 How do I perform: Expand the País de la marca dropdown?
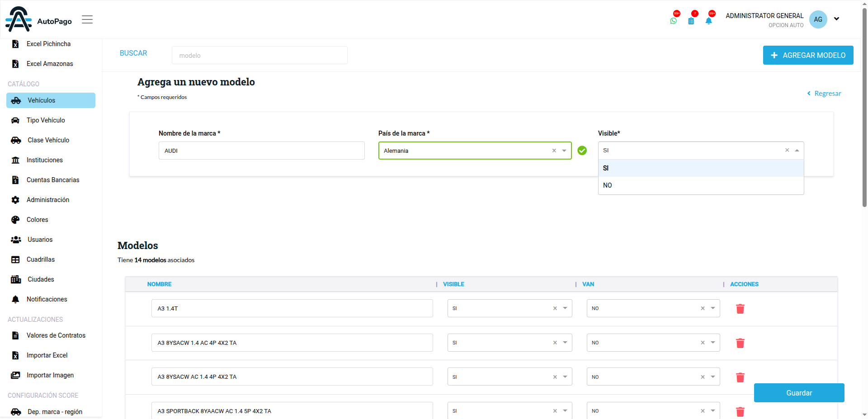click(x=564, y=151)
